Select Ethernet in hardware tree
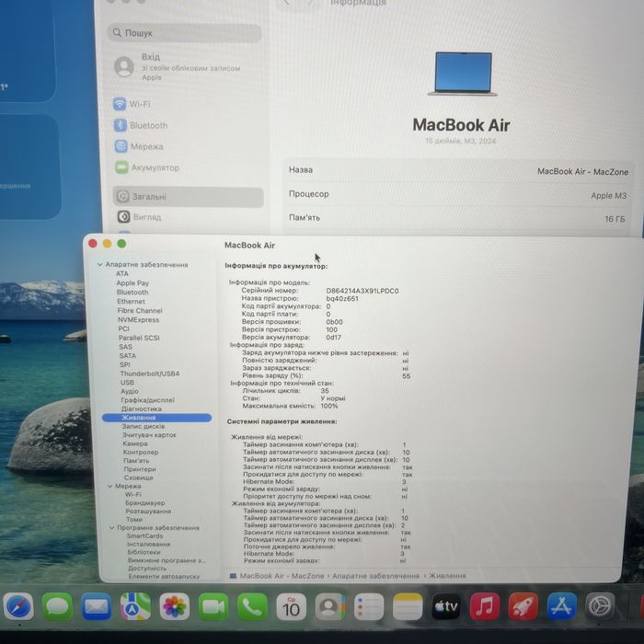644x644 pixels. tap(131, 301)
